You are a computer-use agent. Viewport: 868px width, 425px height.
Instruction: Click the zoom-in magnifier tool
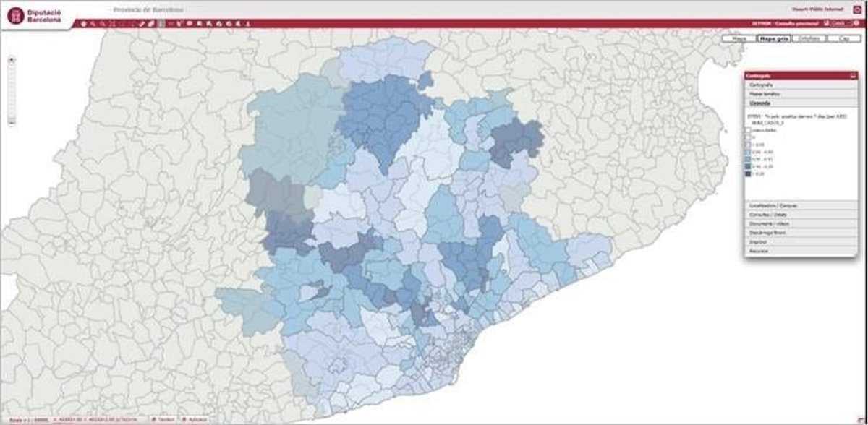click(93, 24)
